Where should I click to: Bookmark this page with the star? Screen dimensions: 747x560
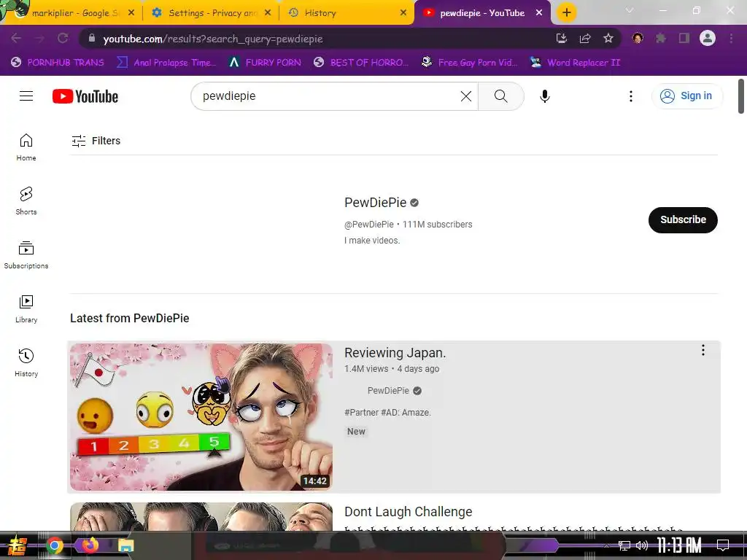click(x=608, y=39)
